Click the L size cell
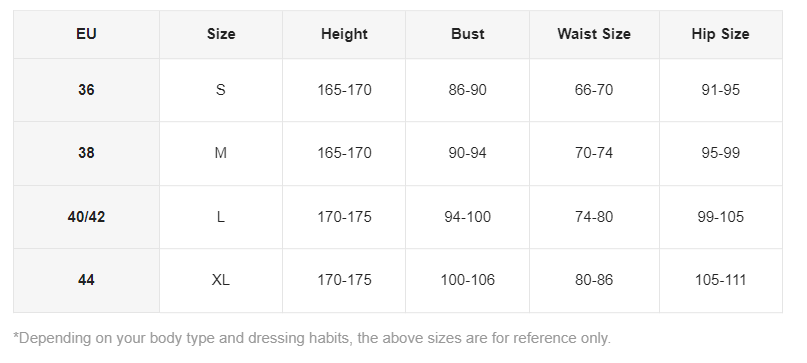This screenshot has width=807, height=363. coord(221,217)
